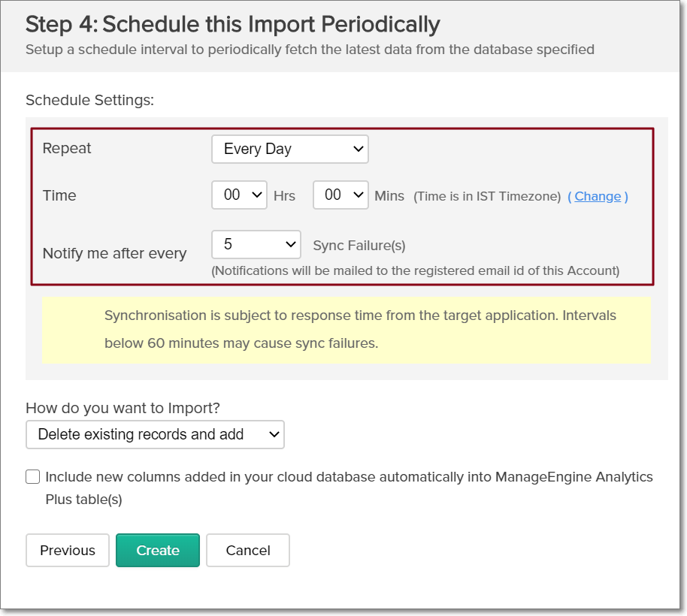Viewport: 687px width, 616px height.
Task: Click the "Schedule Settings:" section label
Action: (89, 100)
